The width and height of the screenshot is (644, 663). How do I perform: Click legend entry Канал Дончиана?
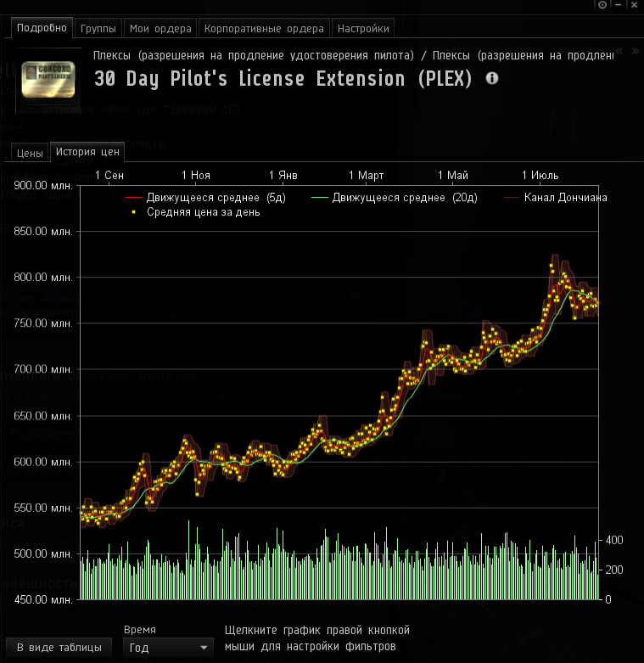point(555,198)
